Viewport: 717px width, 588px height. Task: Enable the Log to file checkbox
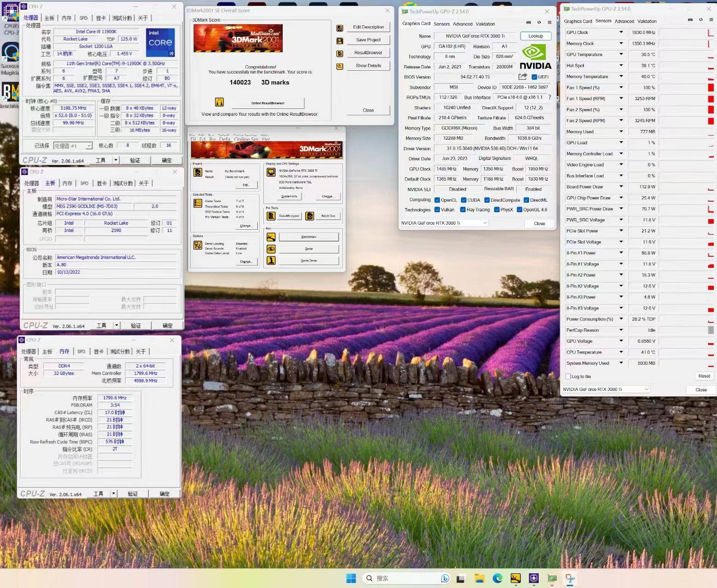click(x=568, y=377)
